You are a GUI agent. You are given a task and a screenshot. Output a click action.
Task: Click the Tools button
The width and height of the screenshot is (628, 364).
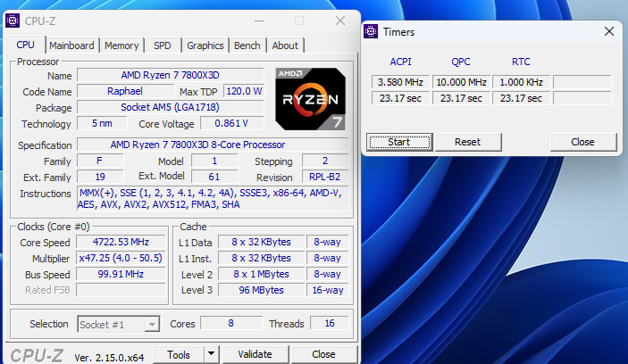coord(179,354)
